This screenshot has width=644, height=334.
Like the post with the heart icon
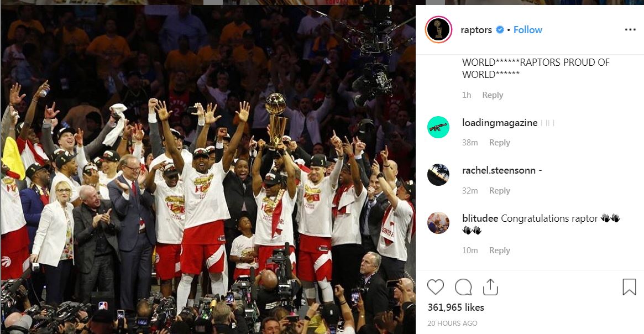coord(436,287)
